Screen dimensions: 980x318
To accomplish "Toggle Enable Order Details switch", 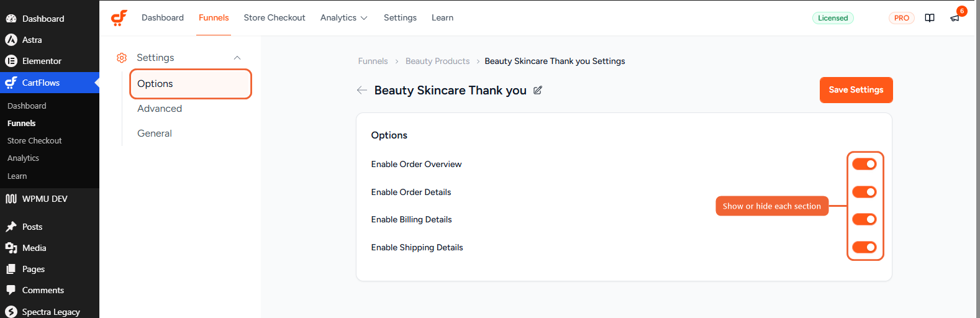I will tap(864, 192).
